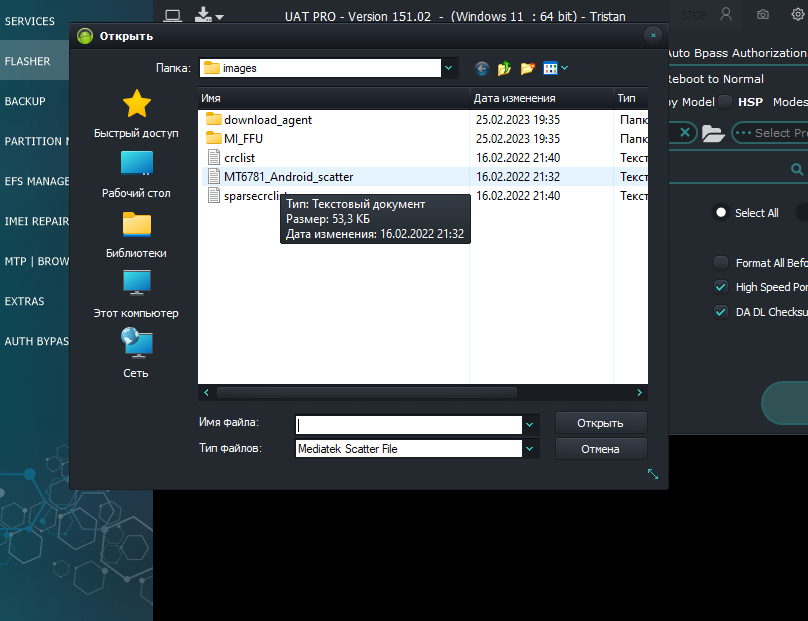This screenshot has height=621, width=808.
Task: Click the scroll left arrow in file list
Action: (x=206, y=393)
